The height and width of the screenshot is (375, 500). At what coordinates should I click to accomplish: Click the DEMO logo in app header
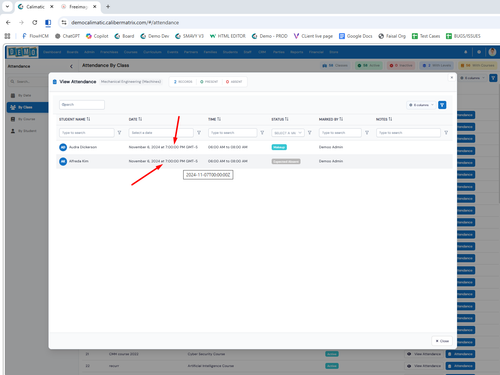click(23, 52)
